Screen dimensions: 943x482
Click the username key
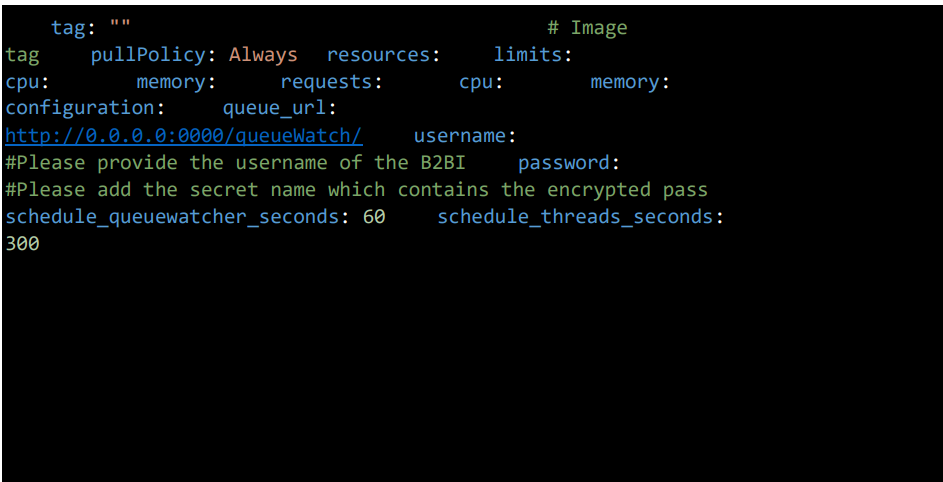pos(459,136)
